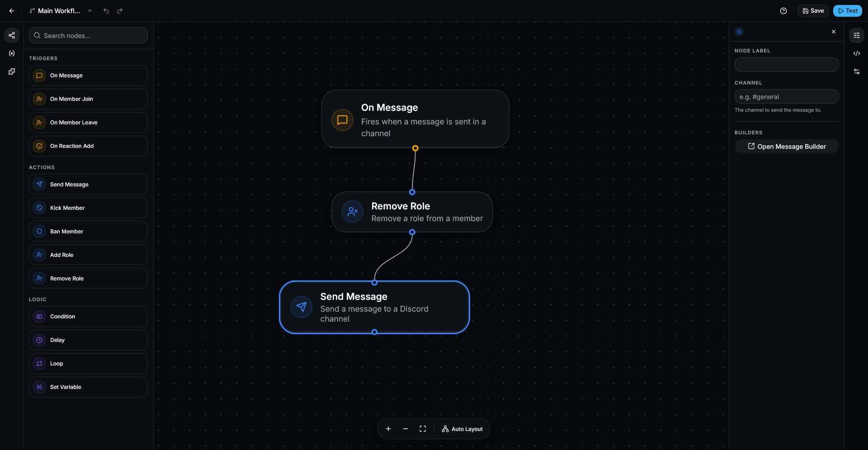Show the properties sliders panel tab
The image size is (868, 450).
click(857, 35)
